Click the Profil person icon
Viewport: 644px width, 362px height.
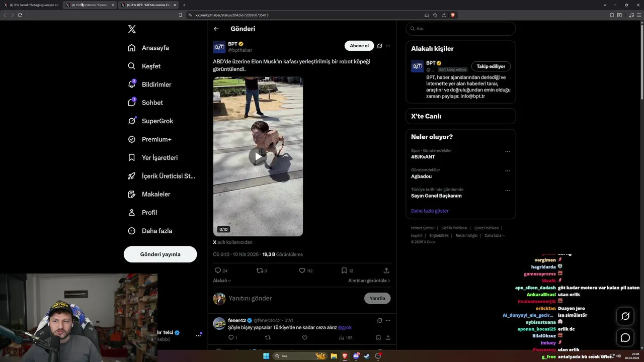[131, 212]
